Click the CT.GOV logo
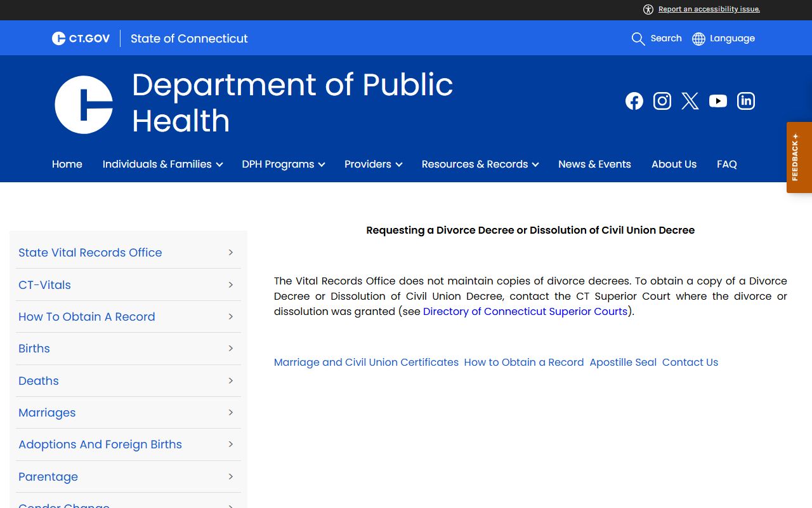The height and width of the screenshot is (508, 812). [81, 39]
